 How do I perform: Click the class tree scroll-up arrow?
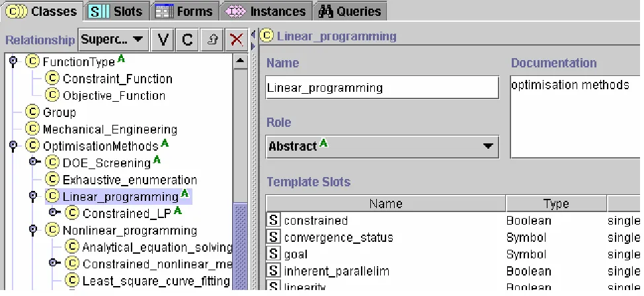point(240,61)
